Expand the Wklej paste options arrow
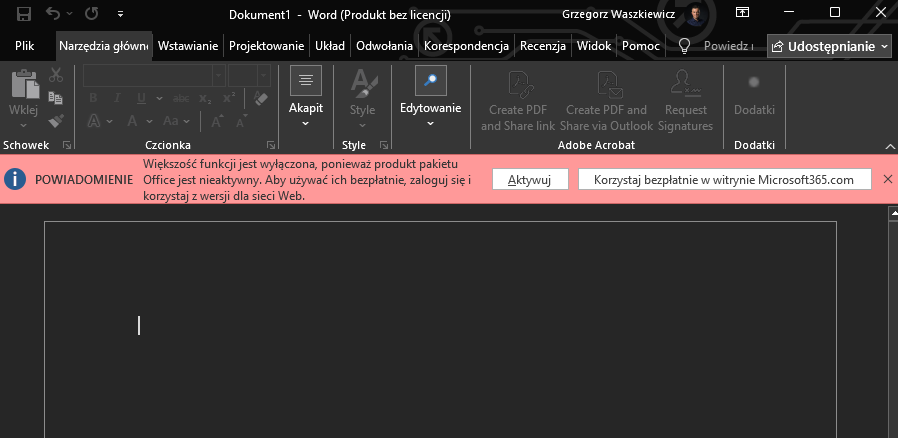Image resolution: width=898 pixels, height=438 pixels. (23, 125)
